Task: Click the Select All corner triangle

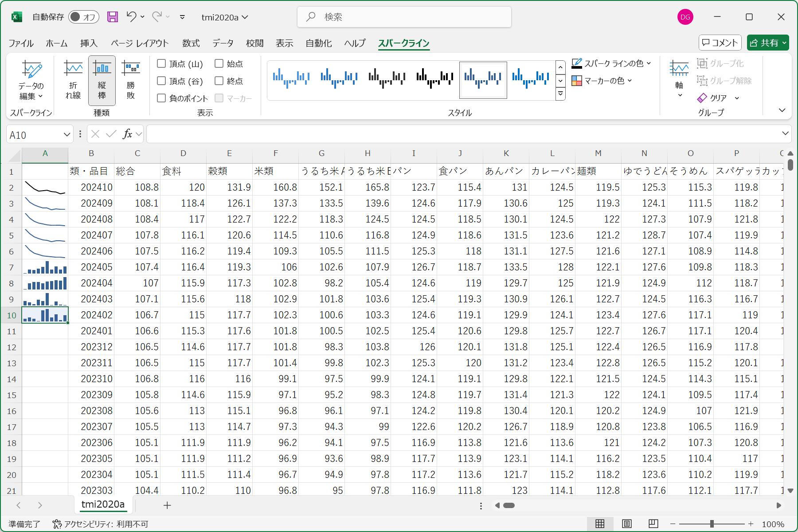Action: click(x=14, y=155)
